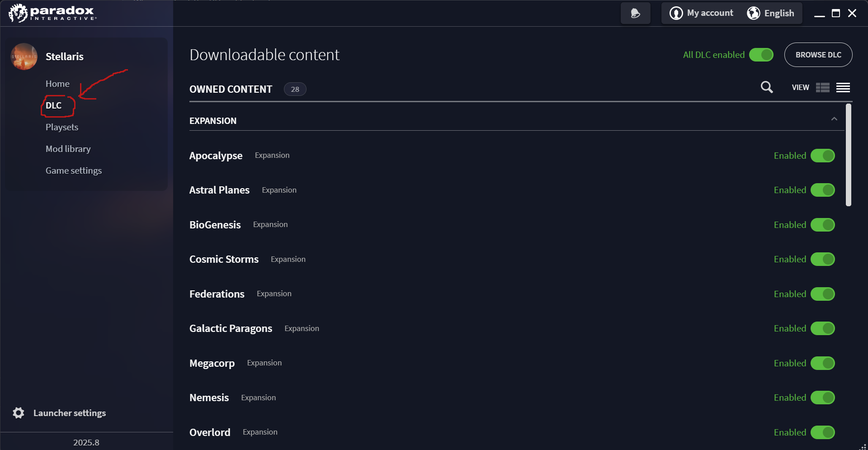Screen dimensions: 868x450
Task: Open Mod library in the sidebar
Action: click(x=68, y=149)
